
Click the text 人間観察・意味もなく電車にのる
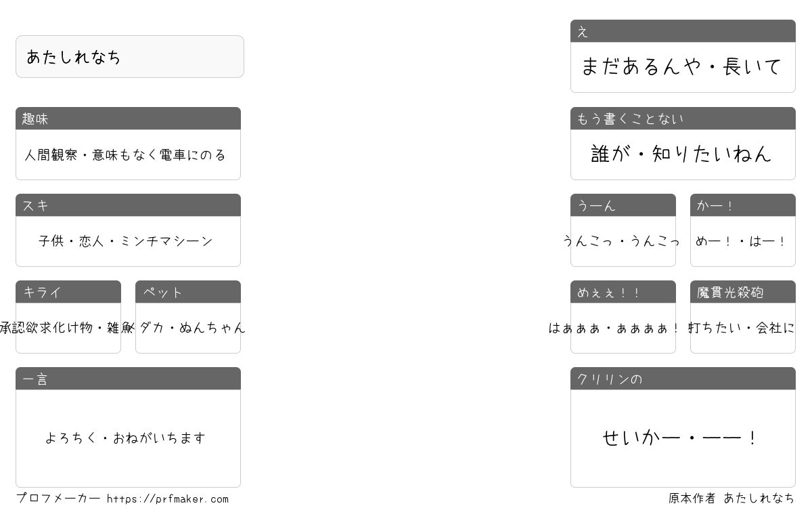pyautogui.click(x=125, y=155)
